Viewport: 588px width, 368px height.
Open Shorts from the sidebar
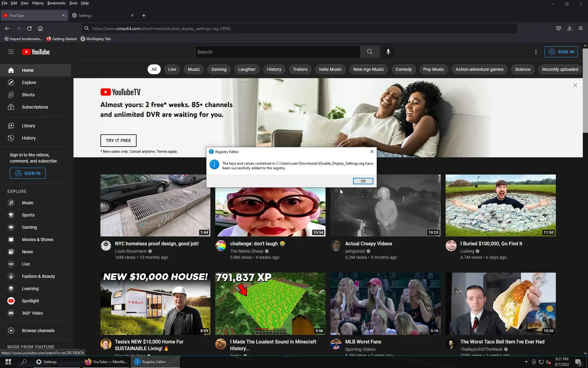28,95
